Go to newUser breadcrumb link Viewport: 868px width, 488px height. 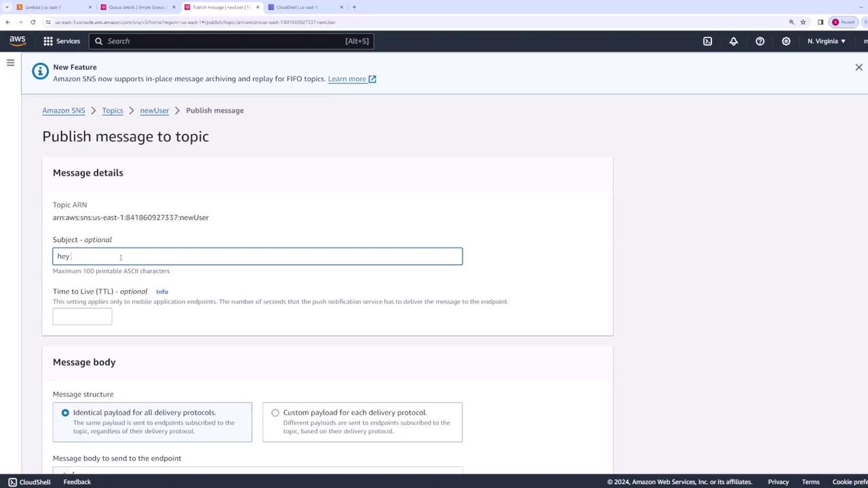pos(155,110)
